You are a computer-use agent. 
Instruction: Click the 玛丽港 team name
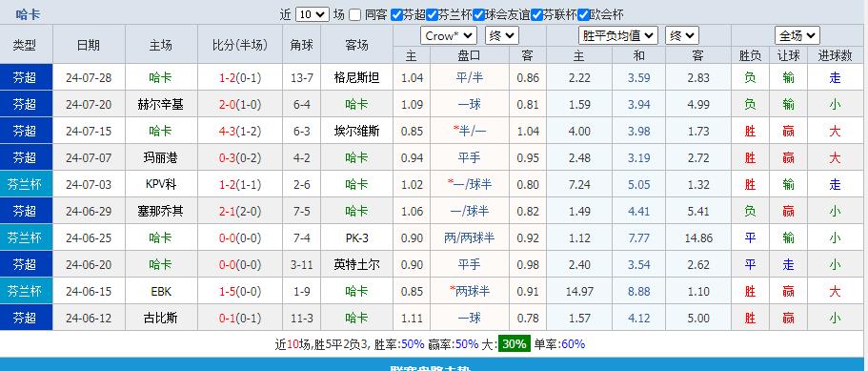pos(160,157)
